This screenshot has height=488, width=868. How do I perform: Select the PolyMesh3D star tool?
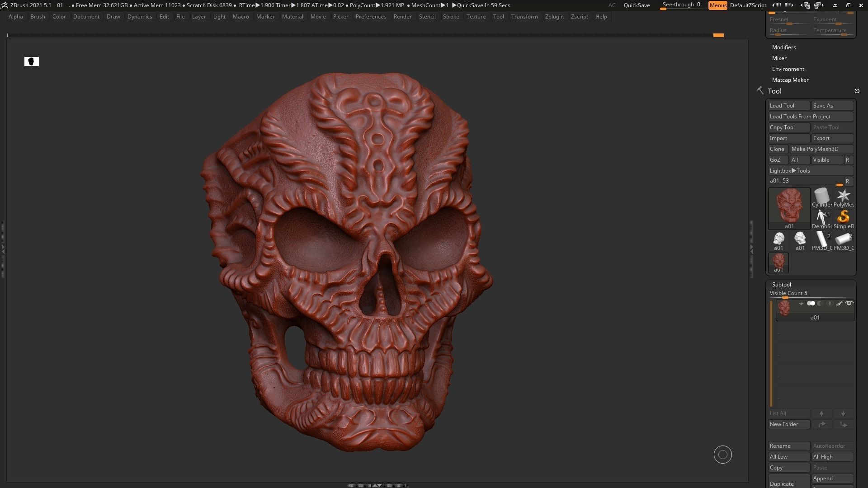click(844, 198)
